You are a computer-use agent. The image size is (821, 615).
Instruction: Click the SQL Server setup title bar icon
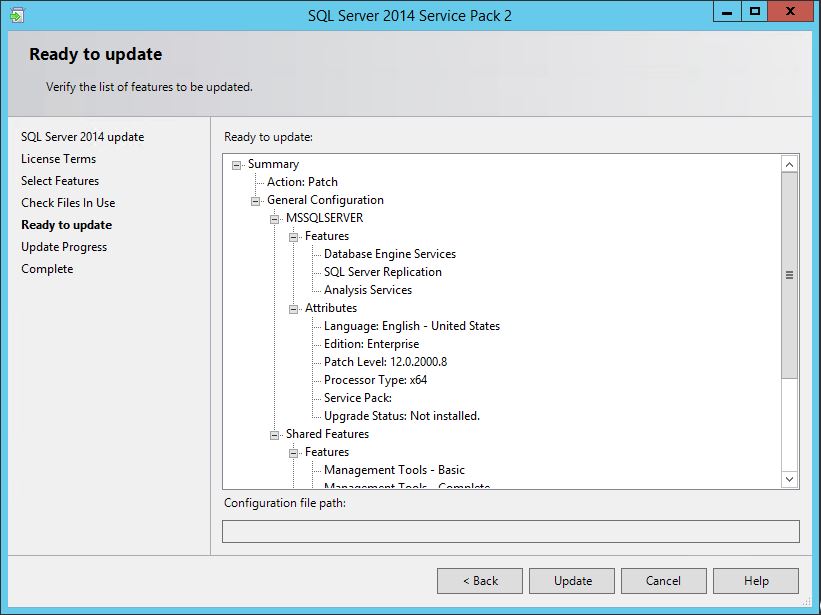pos(16,15)
